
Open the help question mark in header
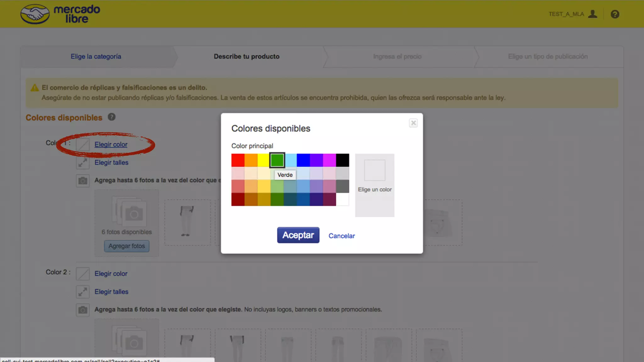coord(615,14)
